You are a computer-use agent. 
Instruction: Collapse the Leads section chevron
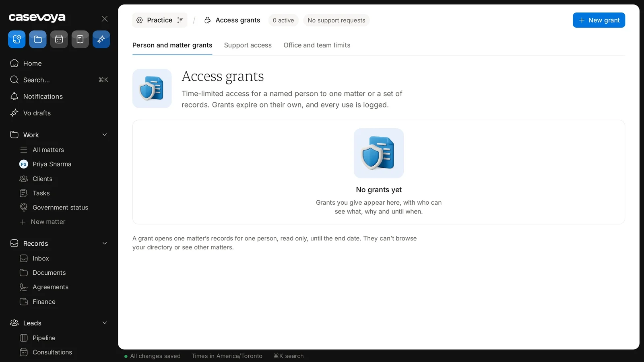click(105, 323)
